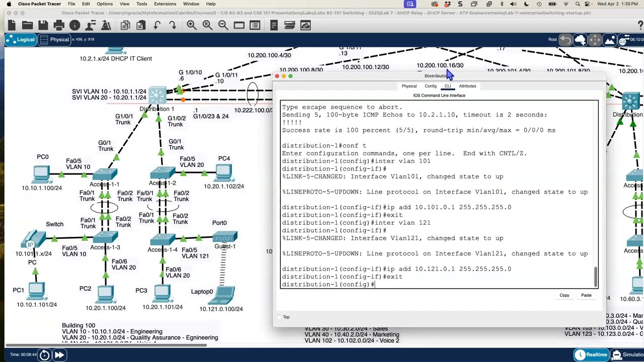
Task: Switch to Simulation mode
Action: tap(627, 355)
